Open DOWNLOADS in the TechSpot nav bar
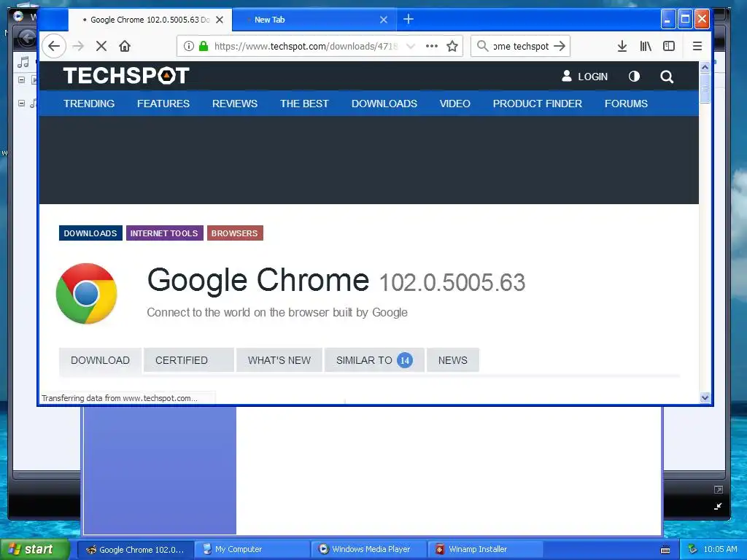The image size is (747, 560). (384, 104)
